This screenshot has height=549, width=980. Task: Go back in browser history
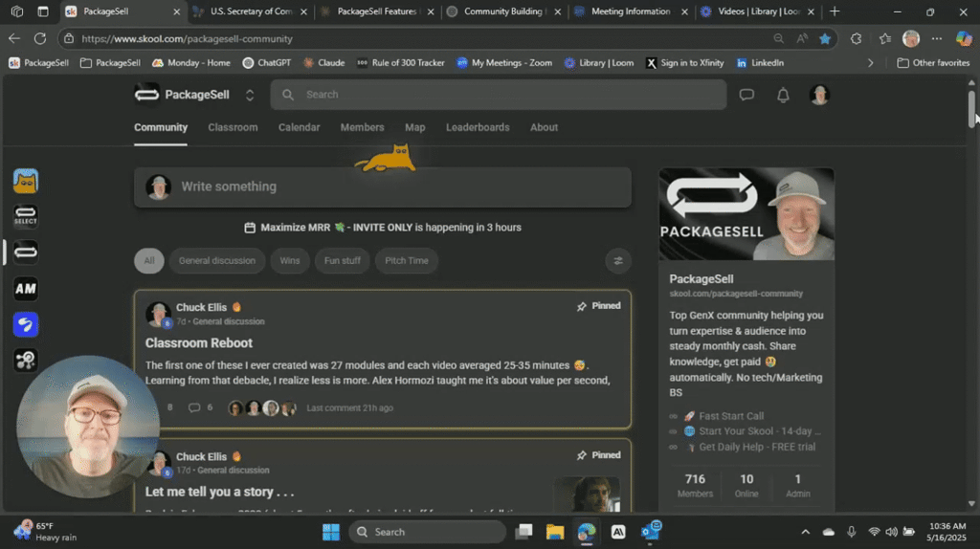[13, 38]
